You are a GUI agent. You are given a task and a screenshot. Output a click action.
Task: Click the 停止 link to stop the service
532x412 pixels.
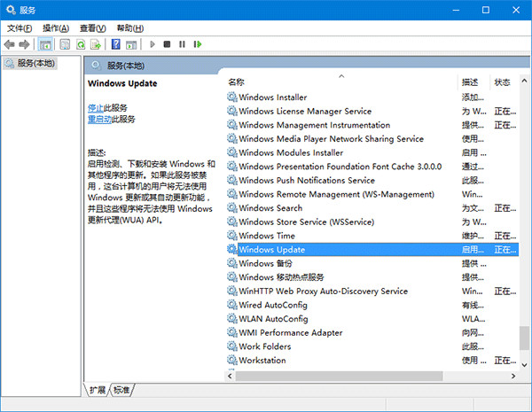click(96, 107)
